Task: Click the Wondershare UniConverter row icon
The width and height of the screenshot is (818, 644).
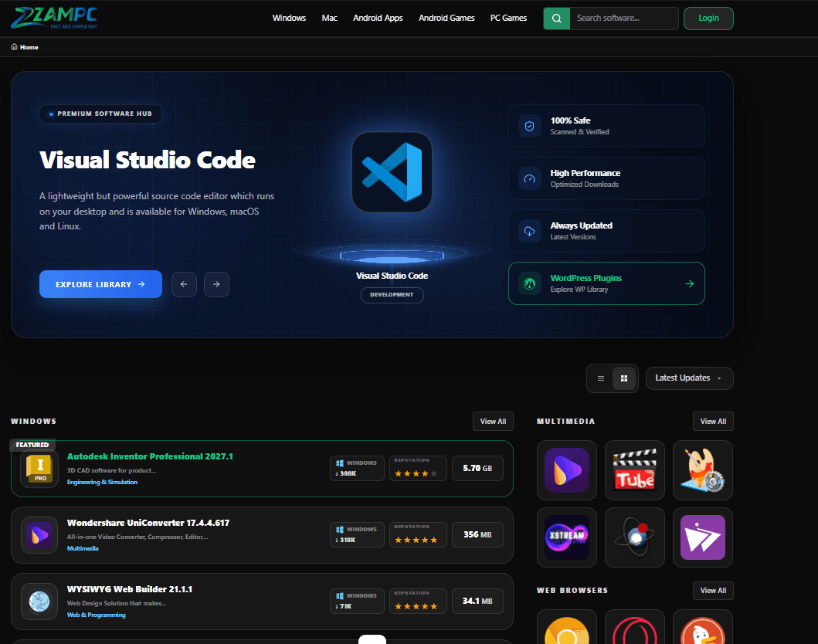Action: (39, 535)
